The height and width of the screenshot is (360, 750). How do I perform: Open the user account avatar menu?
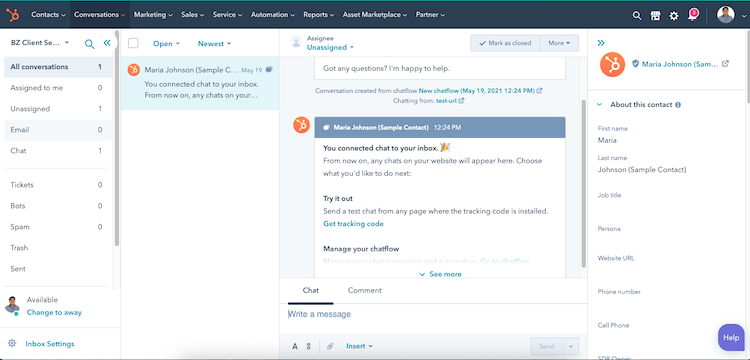(731, 15)
